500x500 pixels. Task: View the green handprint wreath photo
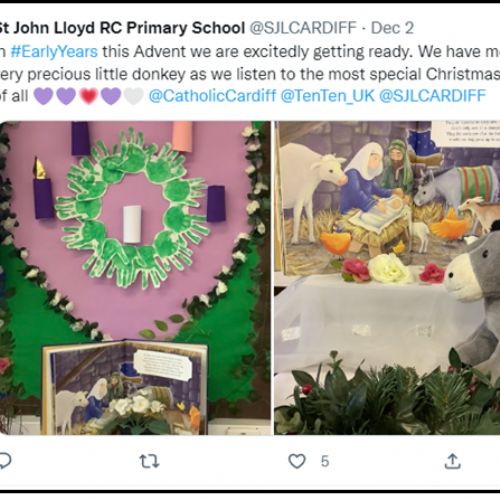[x=135, y=278]
